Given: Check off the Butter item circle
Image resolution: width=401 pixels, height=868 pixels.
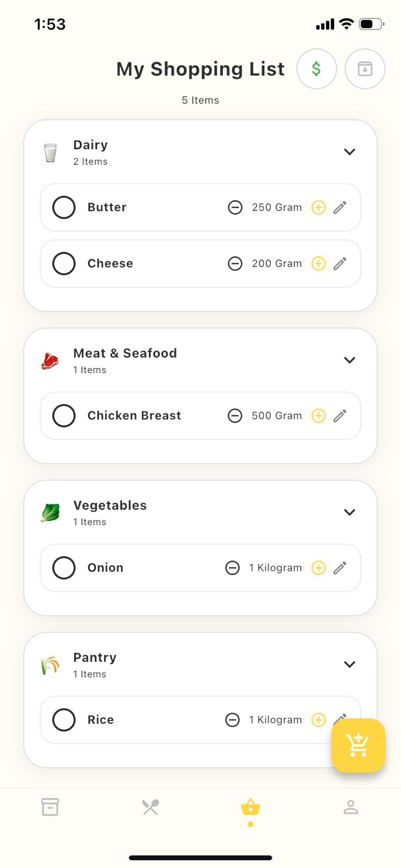Looking at the screenshot, I should point(64,207).
